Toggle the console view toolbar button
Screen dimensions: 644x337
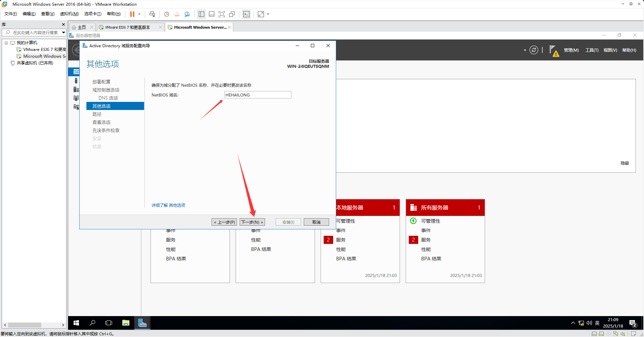click(246, 14)
